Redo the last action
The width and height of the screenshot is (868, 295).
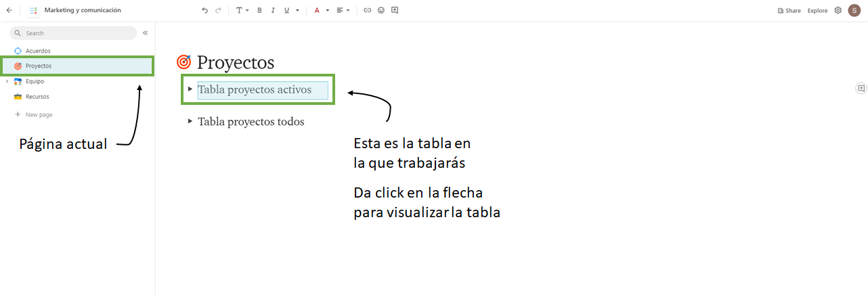218,10
